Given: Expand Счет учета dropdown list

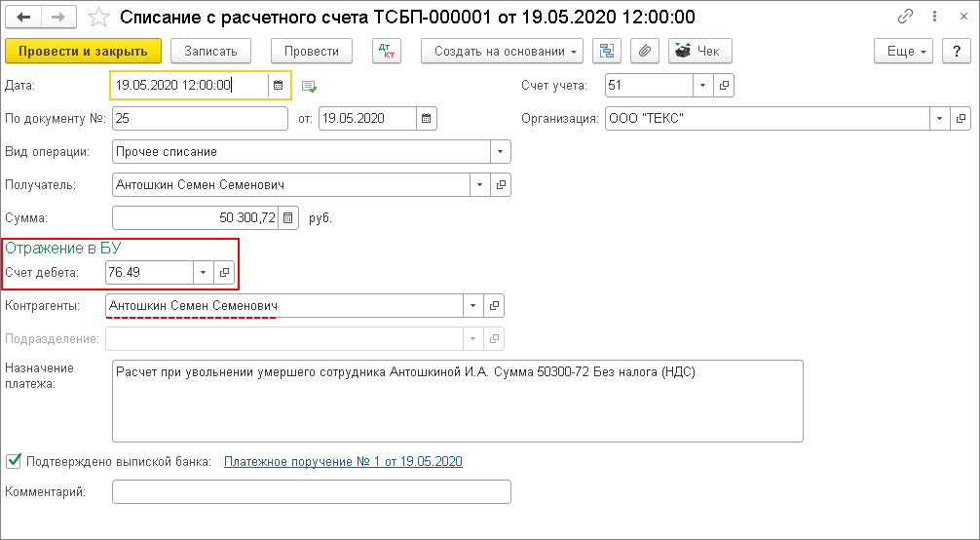Looking at the screenshot, I should pyautogui.click(x=703, y=85).
